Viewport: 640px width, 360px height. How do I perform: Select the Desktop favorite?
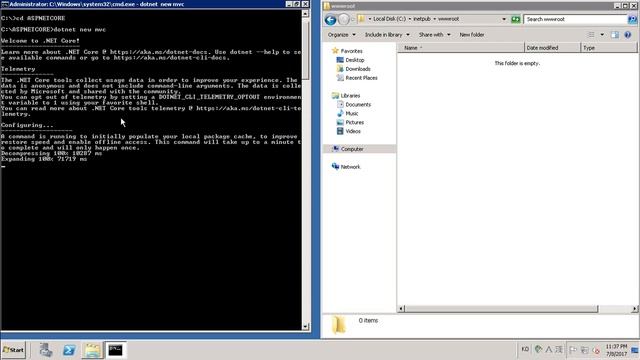[x=350, y=60]
